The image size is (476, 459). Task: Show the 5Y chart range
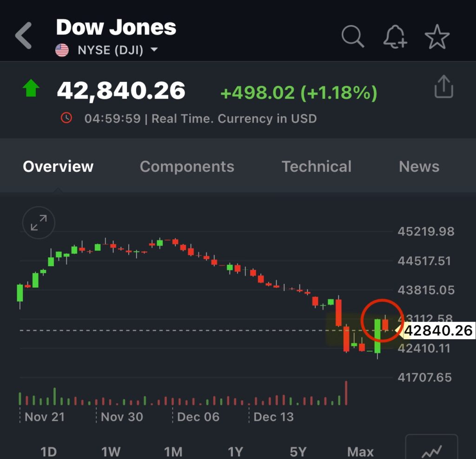click(298, 451)
